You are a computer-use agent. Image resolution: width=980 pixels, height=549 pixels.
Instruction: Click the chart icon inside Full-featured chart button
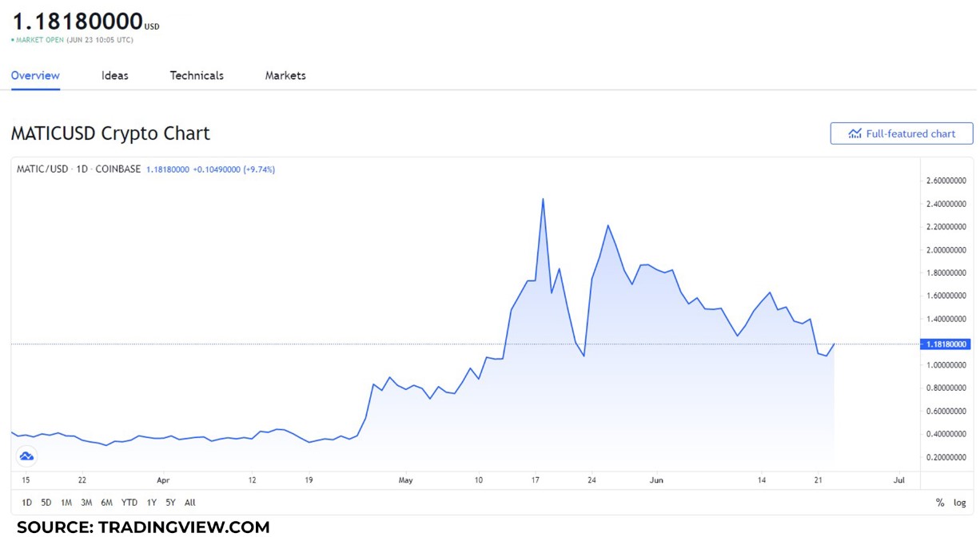[x=855, y=133]
